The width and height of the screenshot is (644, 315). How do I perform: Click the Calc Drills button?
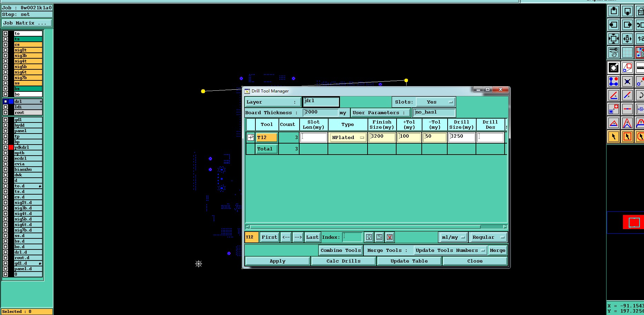[x=343, y=261]
